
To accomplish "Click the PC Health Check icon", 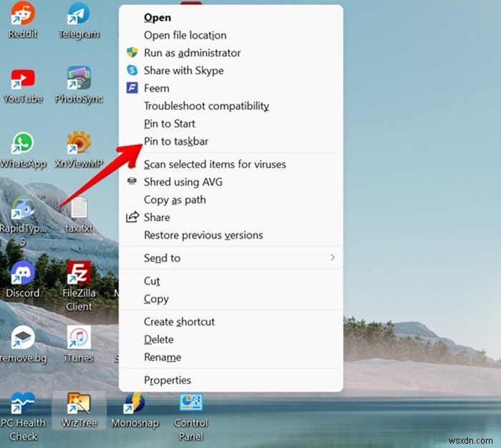I will [22, 403].
